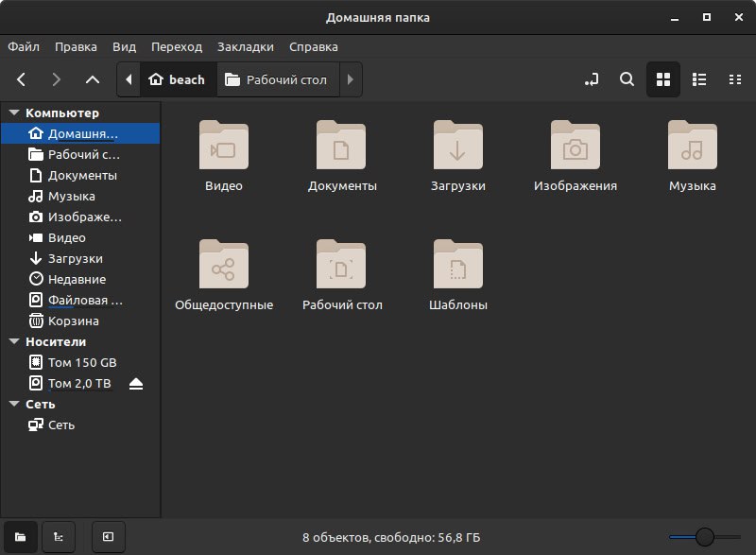Image resolution: width=756 pixels, height=555 pixels.
Task: Eject the Том 2,0 TB volume
Action: [136, 384]
